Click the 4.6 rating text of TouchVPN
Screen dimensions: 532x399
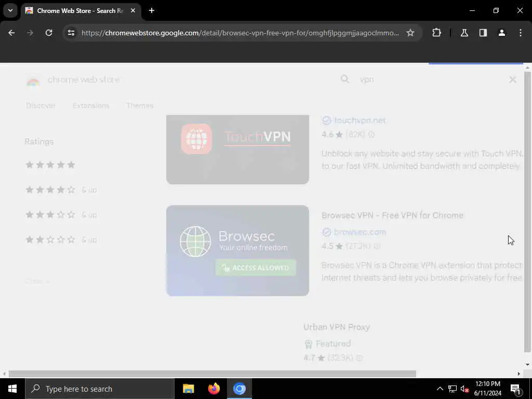pyautogui.click(x=328, y=135)
